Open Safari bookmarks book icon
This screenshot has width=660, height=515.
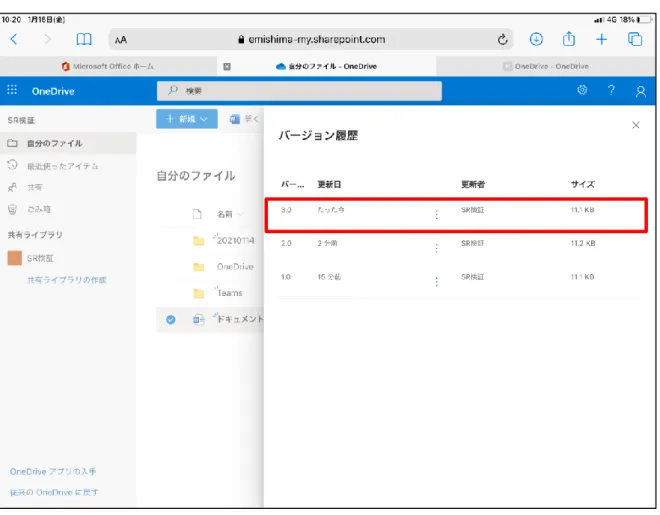click(84, 40)
